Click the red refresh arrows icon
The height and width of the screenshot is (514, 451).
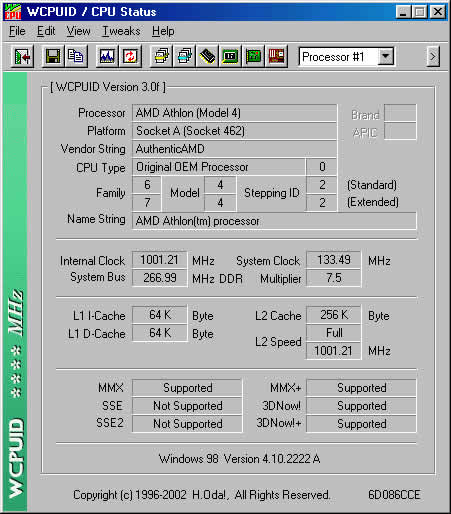pos(130,57)
